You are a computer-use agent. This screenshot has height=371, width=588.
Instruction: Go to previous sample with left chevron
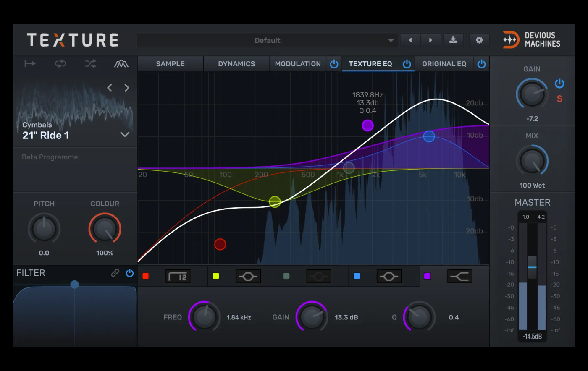pyautogui.click(x=110, y=88)
